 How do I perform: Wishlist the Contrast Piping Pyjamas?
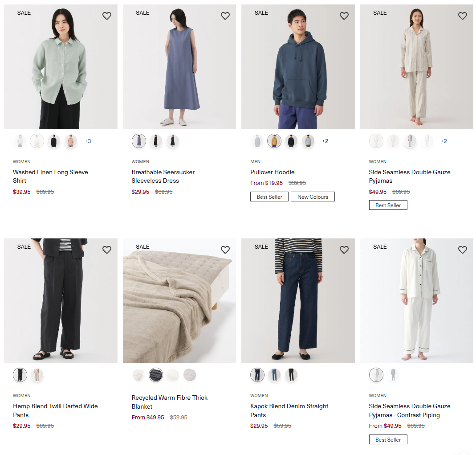pyautogui.click(x=463, y=250)
